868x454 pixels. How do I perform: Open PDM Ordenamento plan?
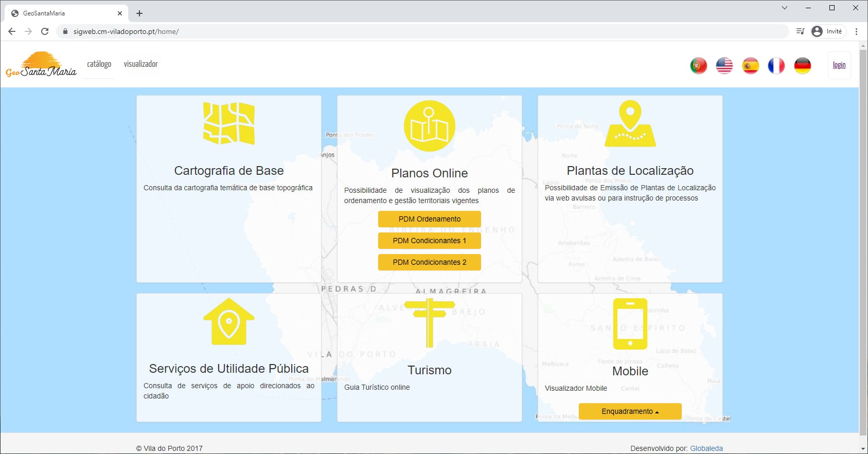point(430,219)
